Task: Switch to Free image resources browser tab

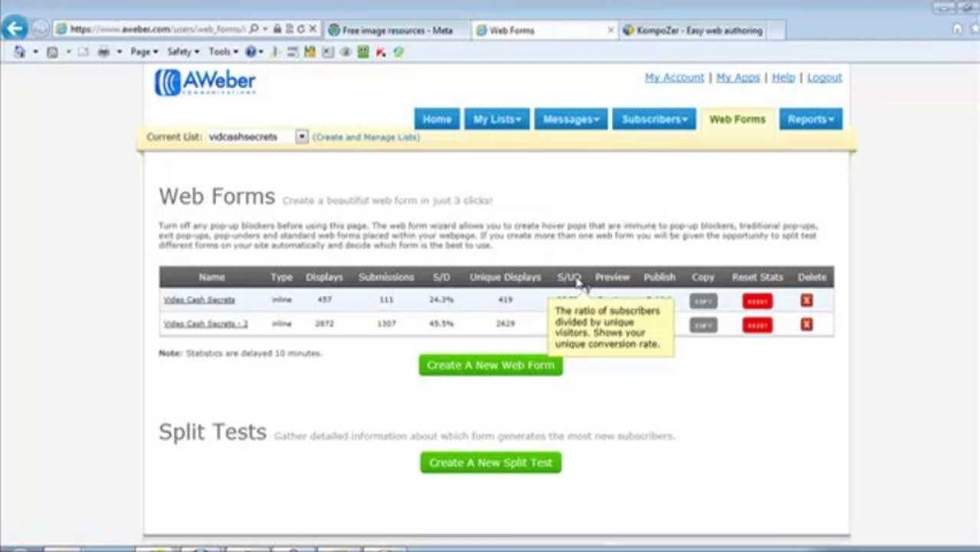Action: (398, 30)
